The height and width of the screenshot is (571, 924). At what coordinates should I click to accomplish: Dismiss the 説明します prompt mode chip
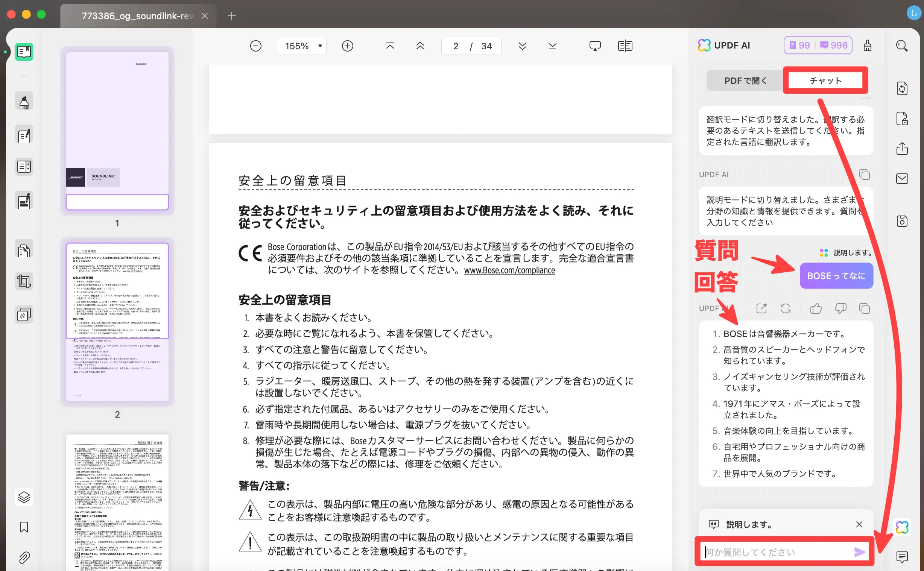click(859, 524)
